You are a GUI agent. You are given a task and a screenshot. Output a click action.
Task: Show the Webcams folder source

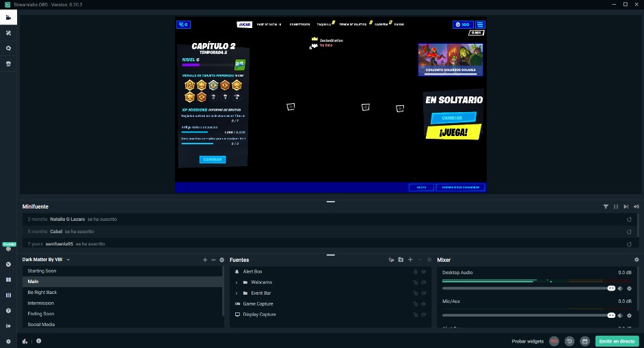[423, 282]
